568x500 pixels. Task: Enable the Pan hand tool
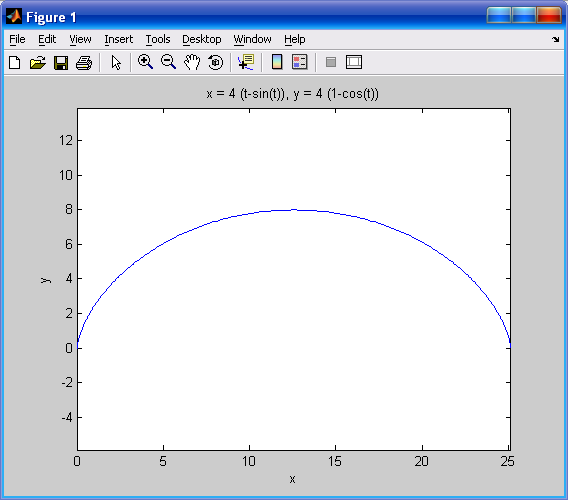pyautogui.click(x=192, y=62)
